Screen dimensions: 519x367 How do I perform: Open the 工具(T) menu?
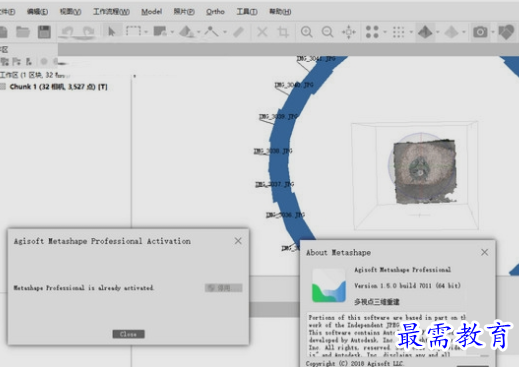(x=247, y=12)
